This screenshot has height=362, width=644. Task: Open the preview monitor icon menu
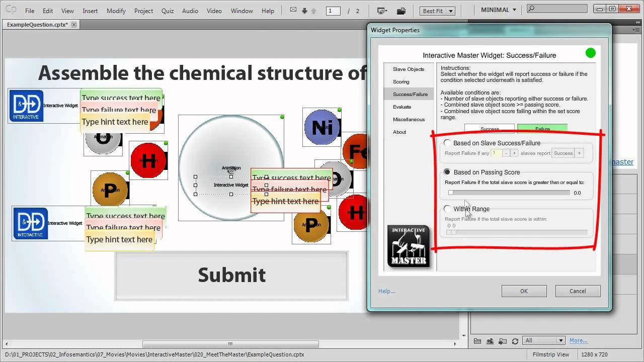point(382,11)
